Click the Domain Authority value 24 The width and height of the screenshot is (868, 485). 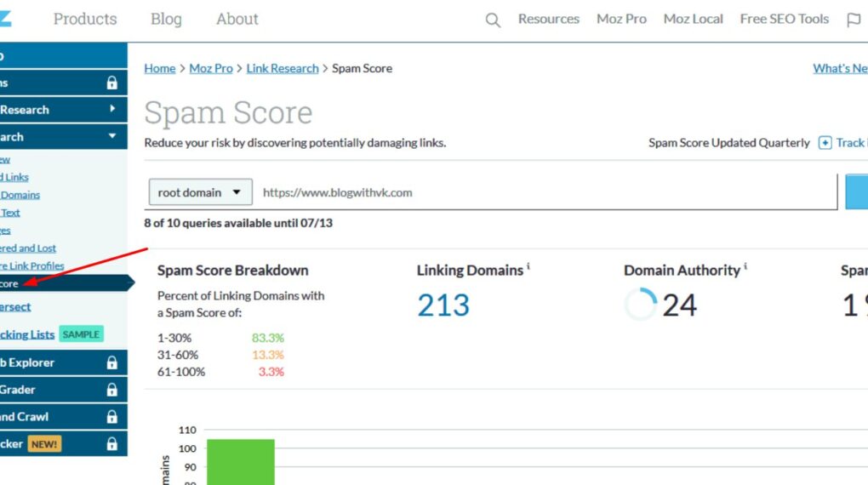pos(679,305)
